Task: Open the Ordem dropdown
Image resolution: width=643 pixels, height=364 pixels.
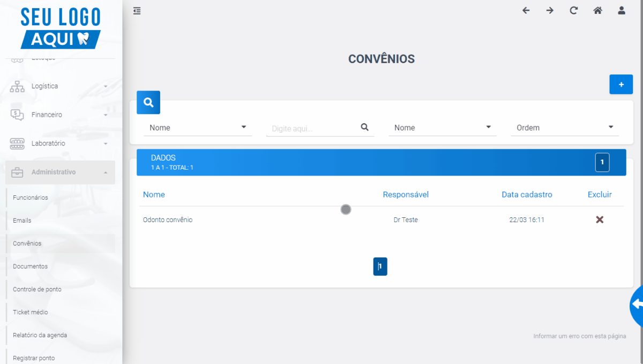Action: pos(565,127)
